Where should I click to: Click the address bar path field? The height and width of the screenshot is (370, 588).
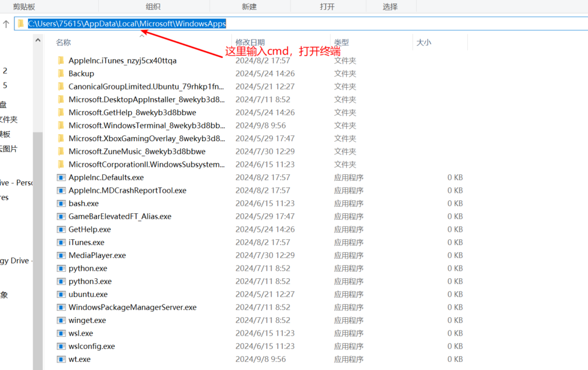[x=345, y=24]
